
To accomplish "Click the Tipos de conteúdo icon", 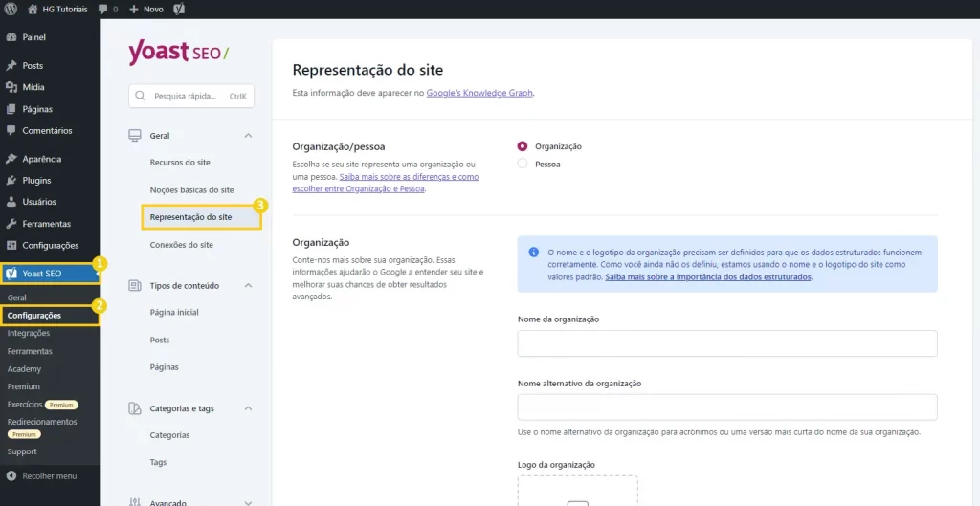I will 134,285.
